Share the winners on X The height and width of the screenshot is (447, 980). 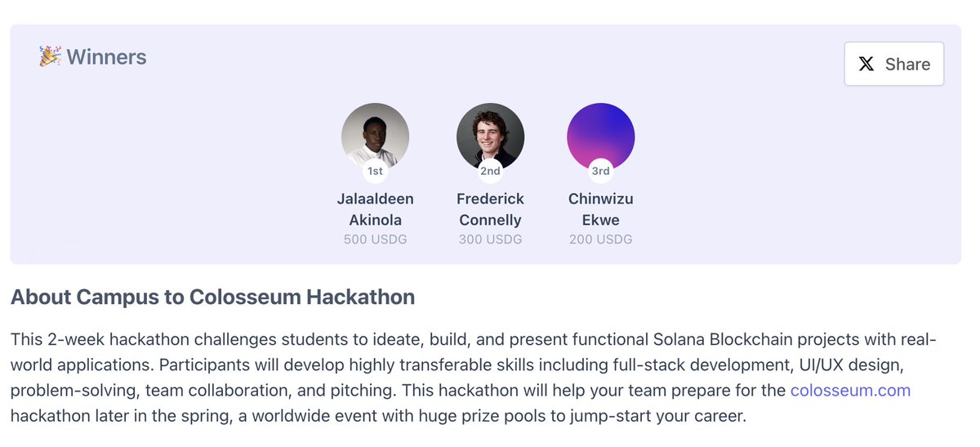[893, 64]
